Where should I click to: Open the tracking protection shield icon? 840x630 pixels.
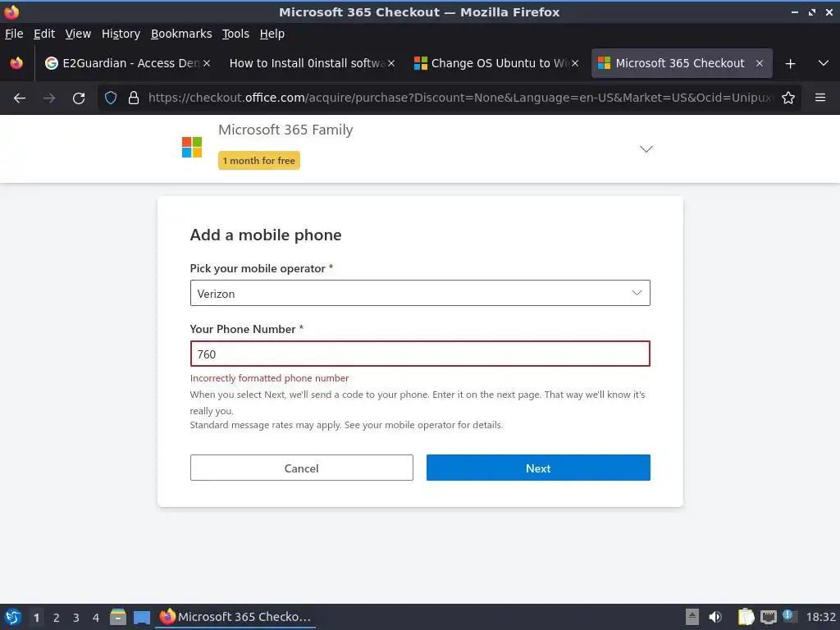pyautogui.click(x=111, y=98)
